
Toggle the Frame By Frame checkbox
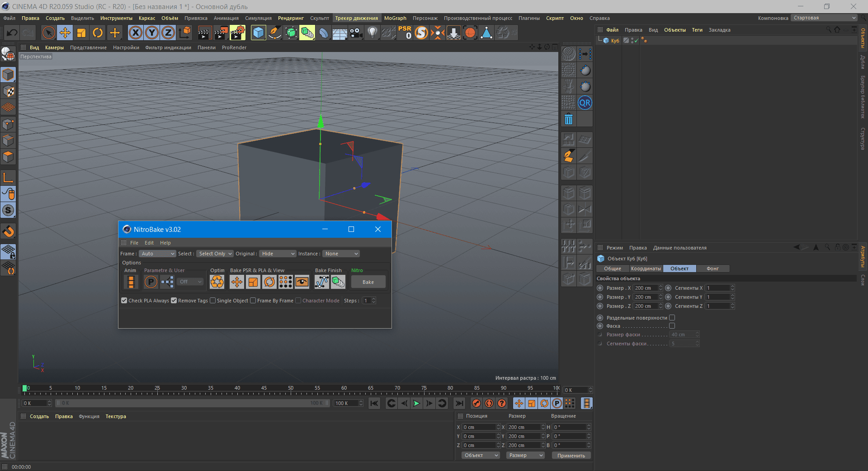coord(253,301)
